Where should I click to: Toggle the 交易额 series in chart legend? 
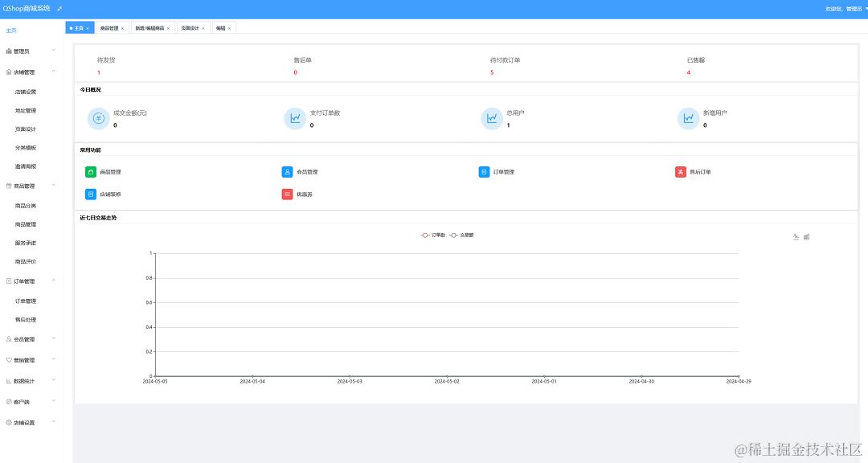click(x=461, y=236)
